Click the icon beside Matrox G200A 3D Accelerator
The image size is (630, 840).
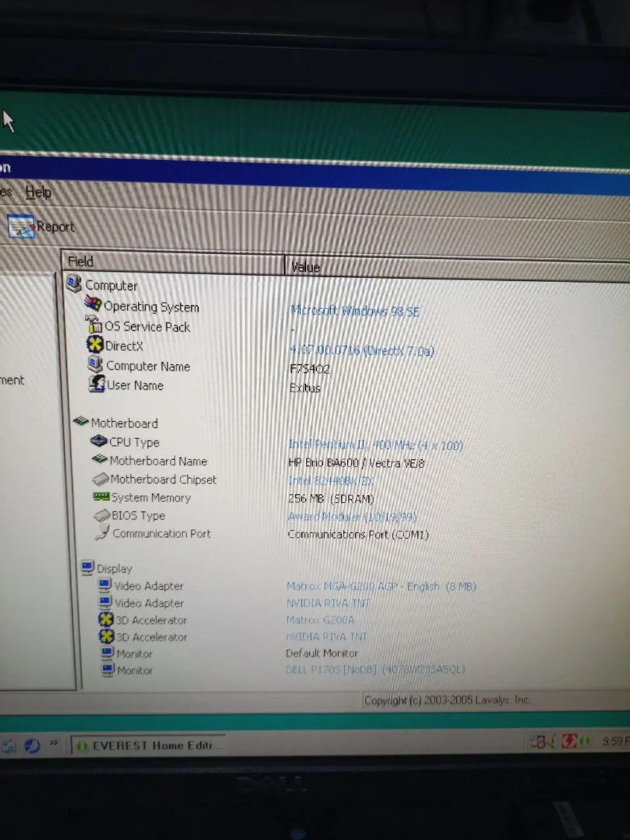click(106, 619)
